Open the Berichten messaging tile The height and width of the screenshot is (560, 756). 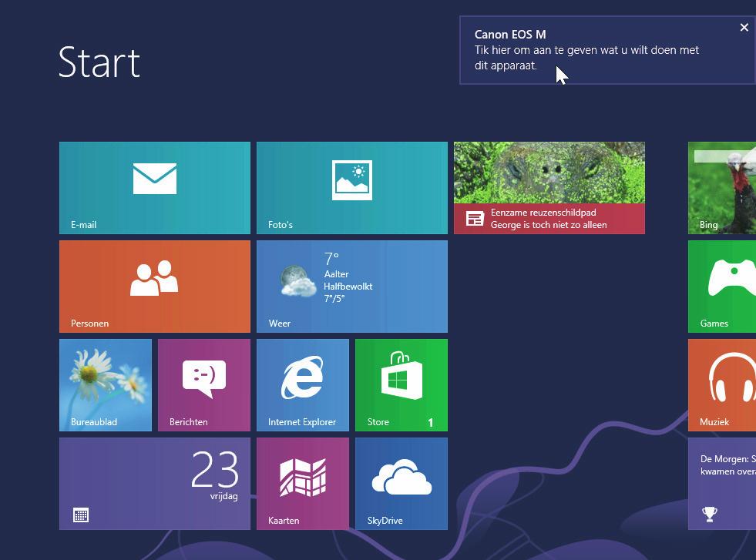[204, 385]
